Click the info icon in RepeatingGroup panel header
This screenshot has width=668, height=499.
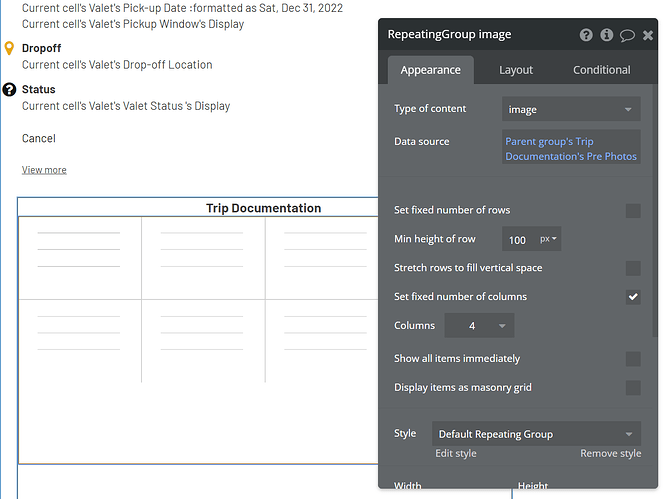pyautogui.click(x=606, y=35)
